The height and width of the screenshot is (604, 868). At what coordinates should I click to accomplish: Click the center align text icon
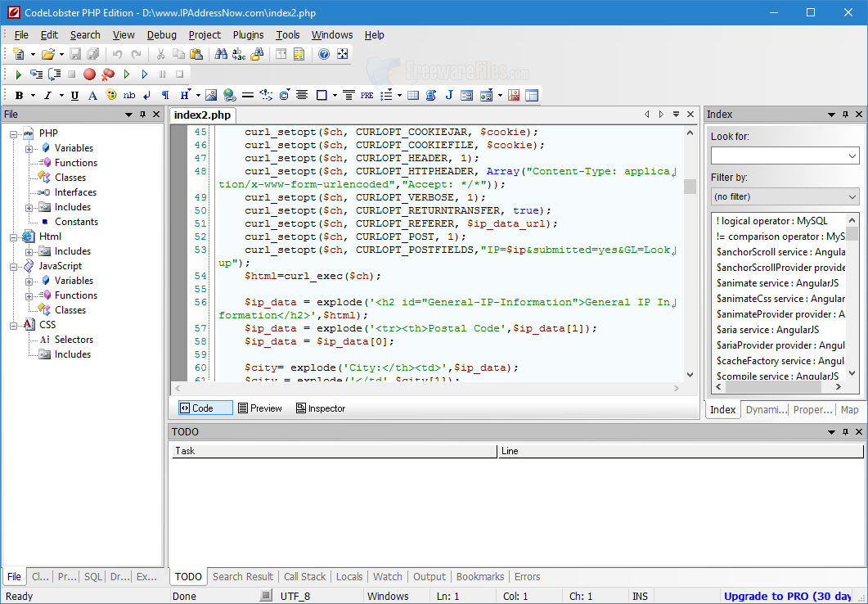[302, 95]
